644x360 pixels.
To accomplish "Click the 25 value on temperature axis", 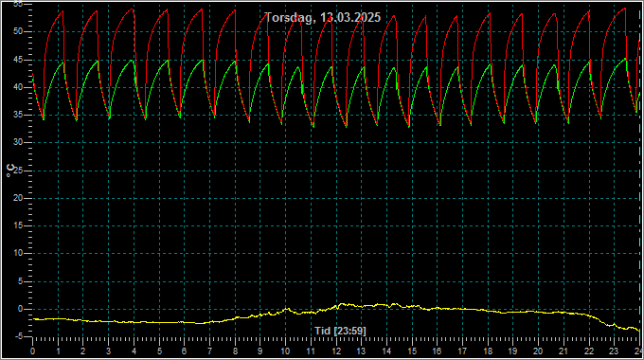I will click(x=18, y=171).
